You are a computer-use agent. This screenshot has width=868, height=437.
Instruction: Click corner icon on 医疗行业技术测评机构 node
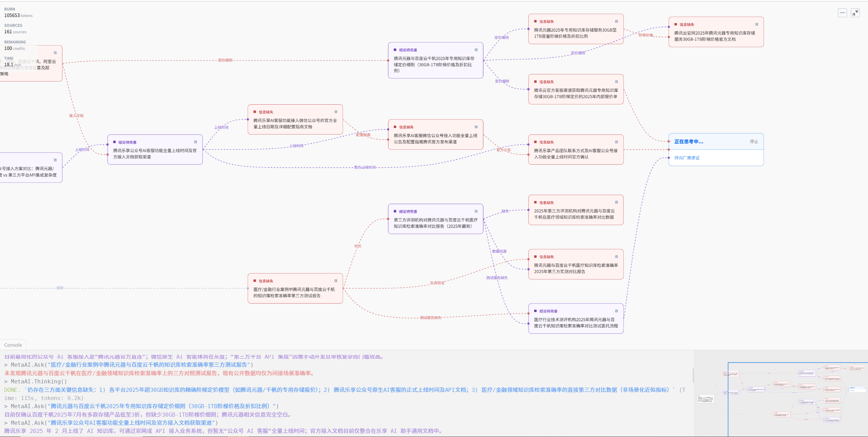pyautogui.click(x=616, y=311)
